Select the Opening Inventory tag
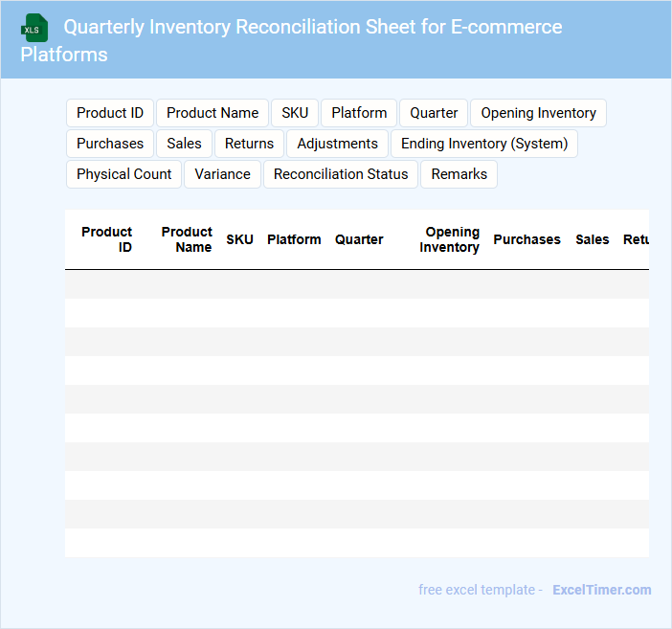 (538, 113)
